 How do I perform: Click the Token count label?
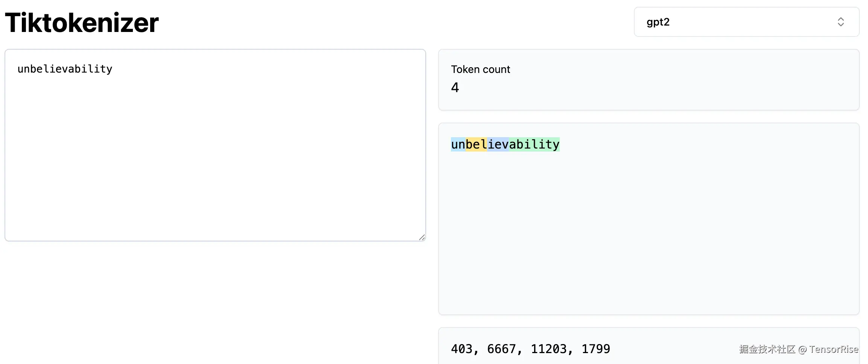[480, 70]
